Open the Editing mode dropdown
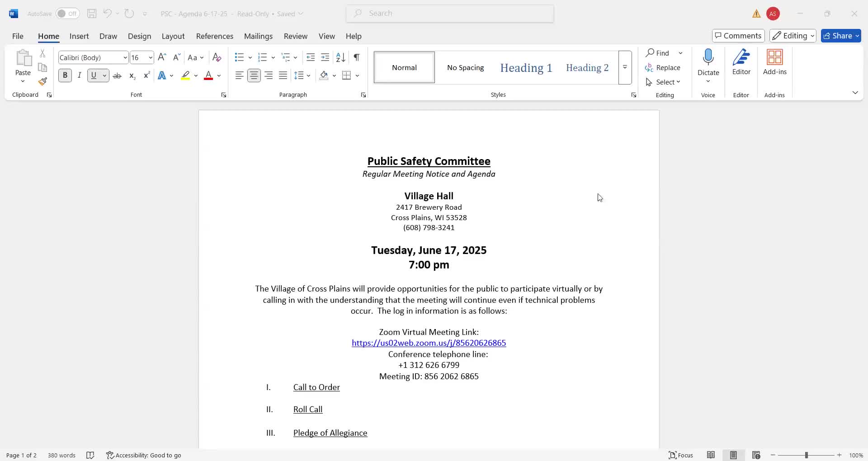This screenshot has width=868, height=461. point(793,36)
